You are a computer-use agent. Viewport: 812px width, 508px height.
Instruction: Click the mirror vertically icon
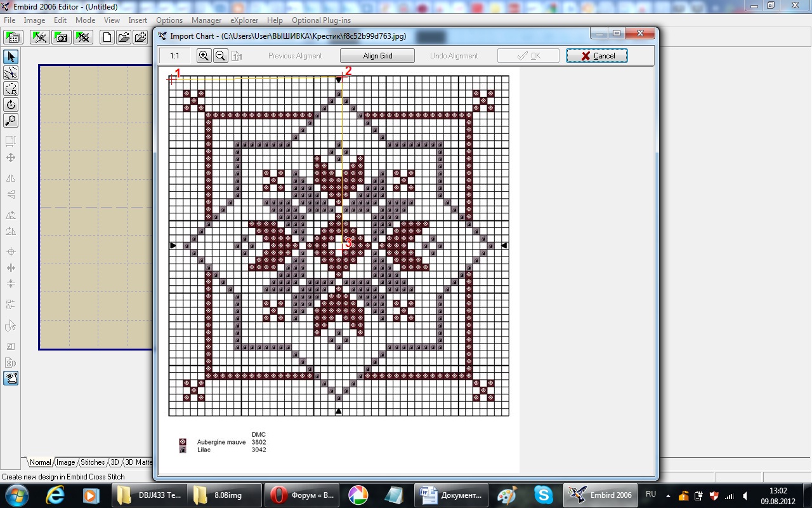11,194
